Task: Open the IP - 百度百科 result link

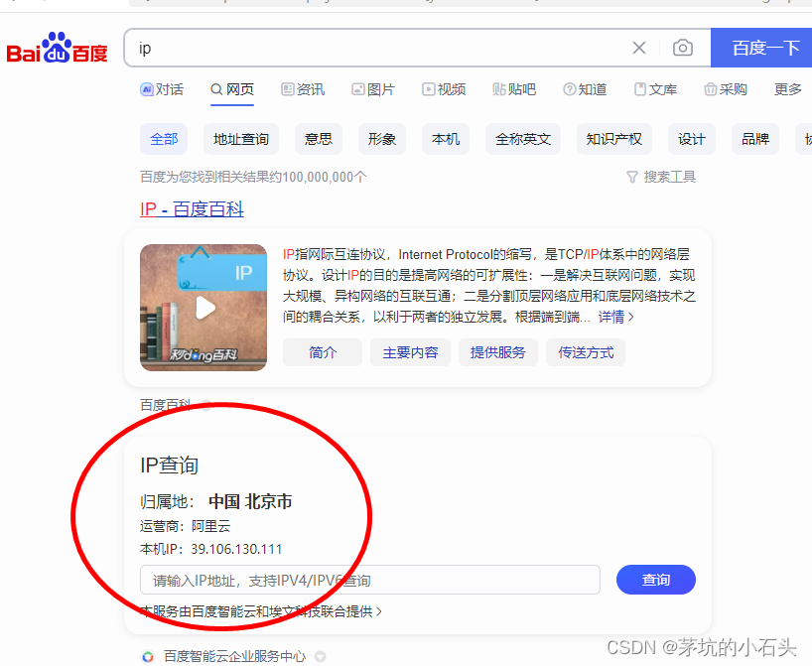Action: tap(192, 209)
